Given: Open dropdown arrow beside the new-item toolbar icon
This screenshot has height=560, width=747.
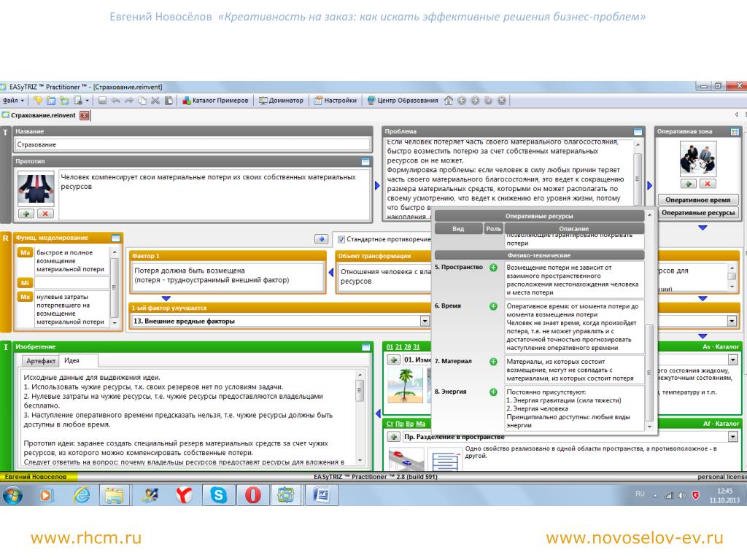Looking at the screenshot, I should tap(88, 101).
